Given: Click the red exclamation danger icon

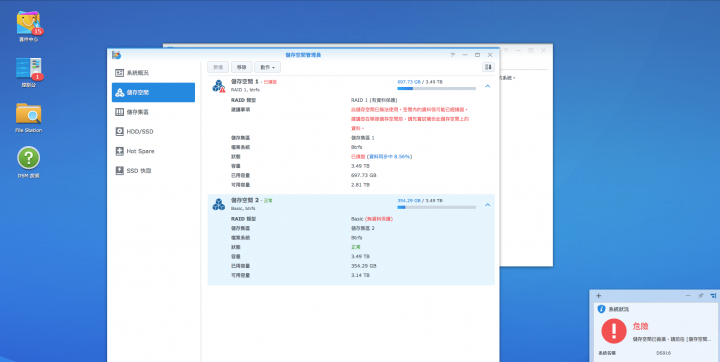Looking at the screenshot, I should point(613,331).
